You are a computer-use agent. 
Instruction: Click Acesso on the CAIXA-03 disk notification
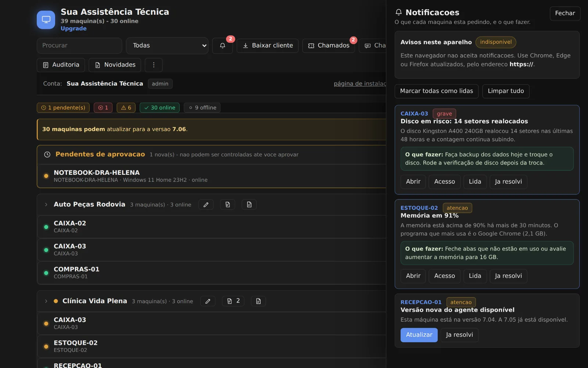(444, 182)
